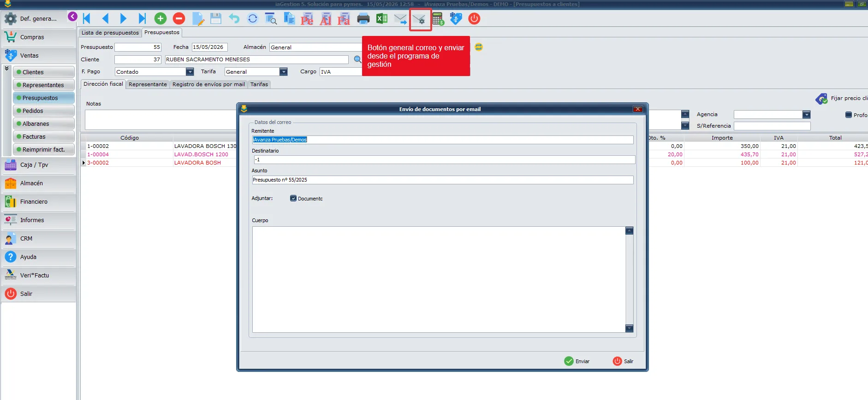Go to the first record arrow
The width and height of the screenshot is (868, 400).
tap(86, 18)
